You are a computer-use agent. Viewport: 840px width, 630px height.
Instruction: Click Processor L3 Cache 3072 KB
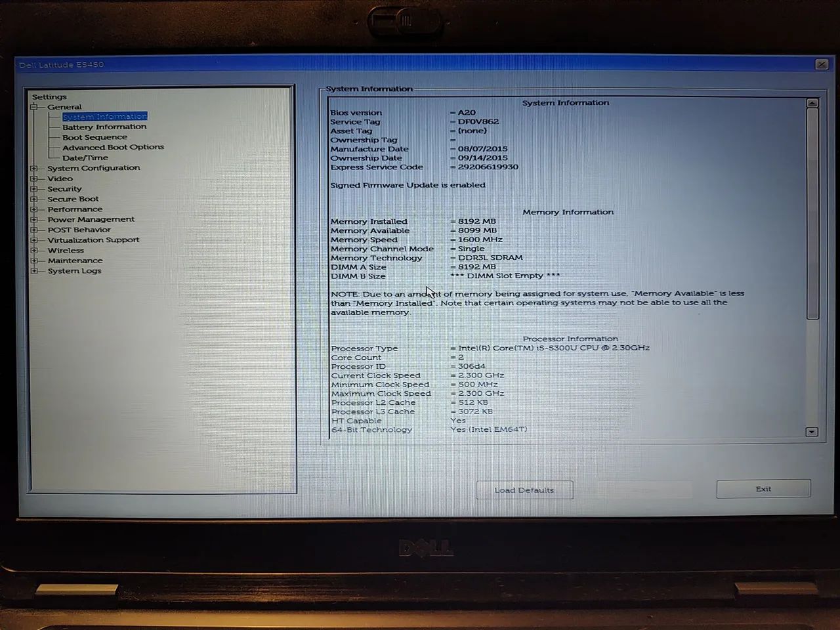click(x=475, y=411)
